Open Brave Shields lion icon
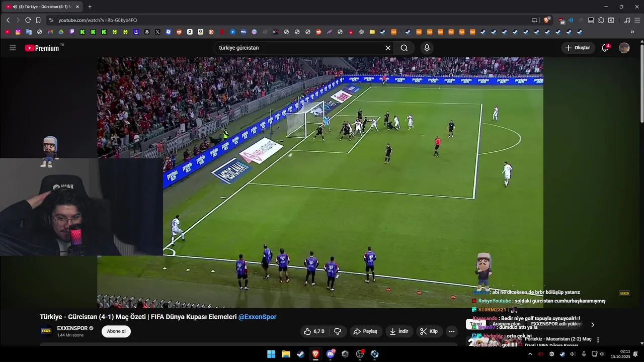This screenshot has width=644, height=362. [x=546, y=20]
